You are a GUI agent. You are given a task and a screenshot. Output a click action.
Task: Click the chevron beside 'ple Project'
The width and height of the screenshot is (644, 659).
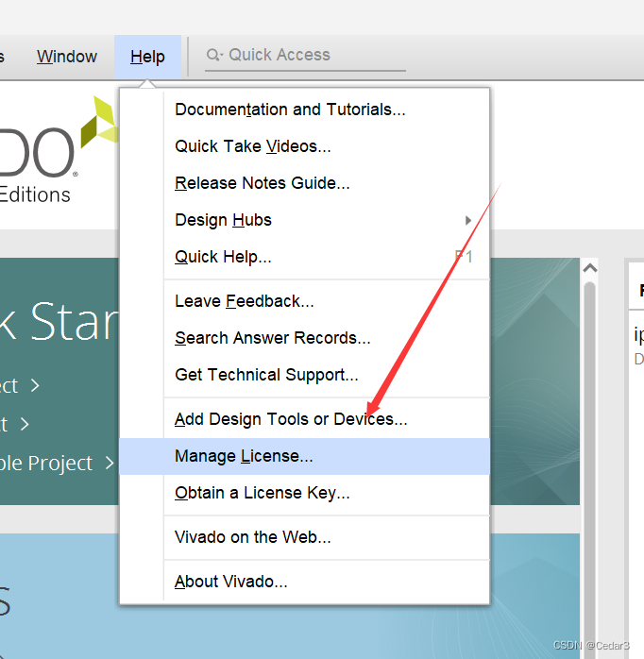pyautogui.click(x=110, y=464)
